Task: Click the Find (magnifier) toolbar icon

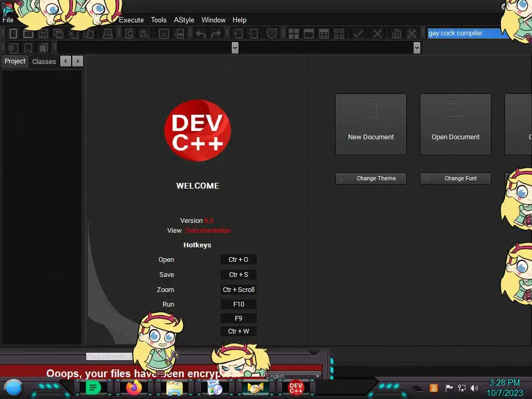Action: 129,34
